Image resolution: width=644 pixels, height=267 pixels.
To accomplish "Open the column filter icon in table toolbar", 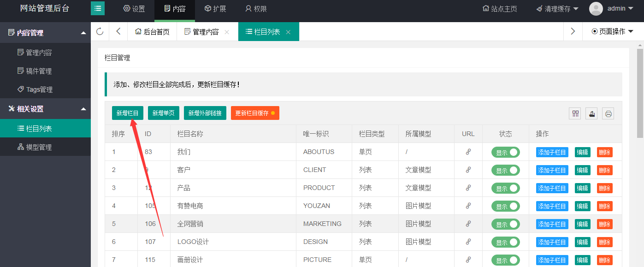I will pos(575,113).
